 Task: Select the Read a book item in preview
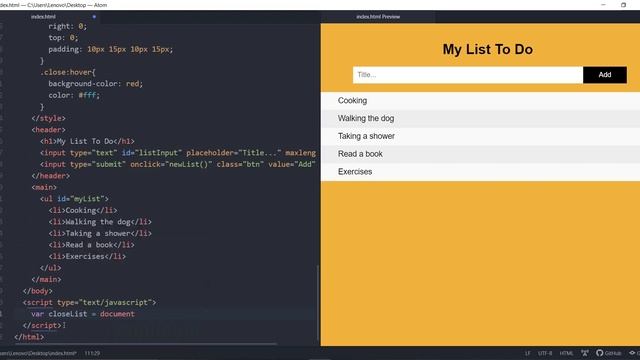click(480, 154)
